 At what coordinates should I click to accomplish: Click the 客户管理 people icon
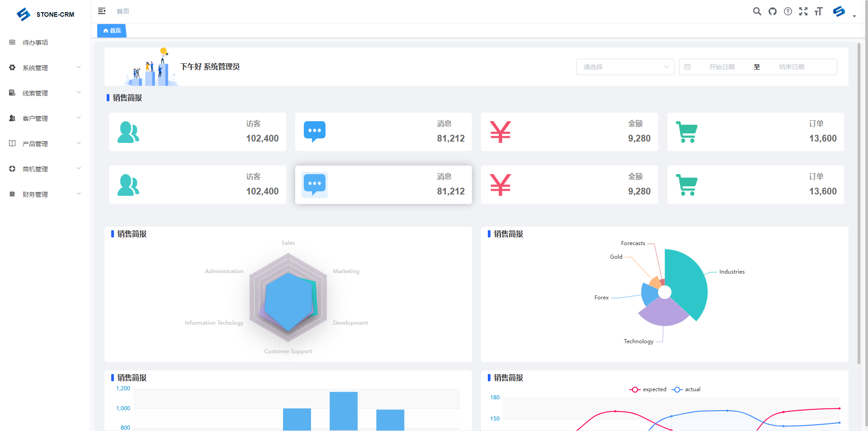12,118
